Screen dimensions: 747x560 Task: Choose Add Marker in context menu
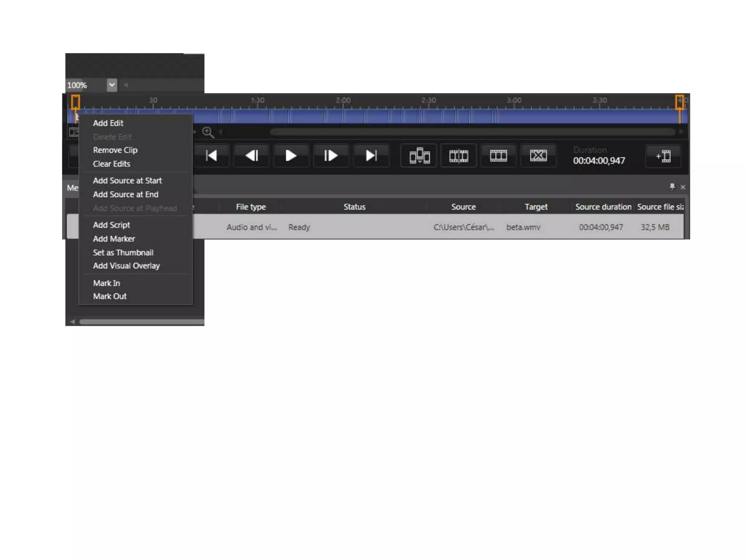coord(114,239)
